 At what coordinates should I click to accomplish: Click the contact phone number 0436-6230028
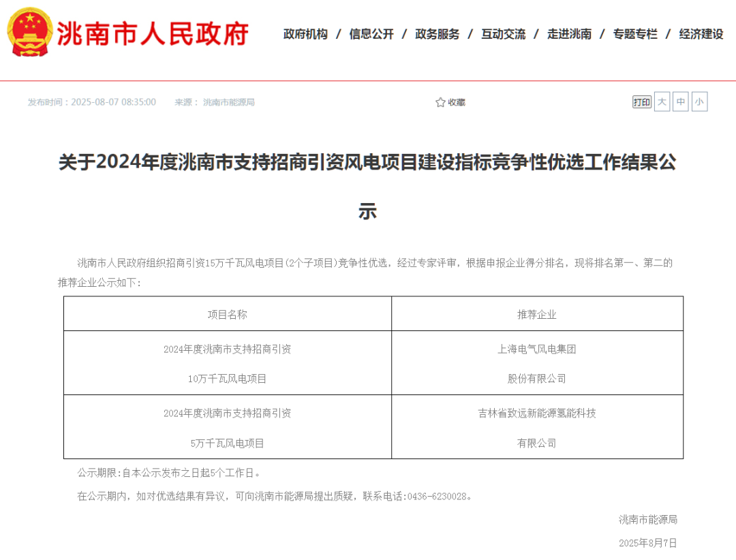[x=437, y=496]
